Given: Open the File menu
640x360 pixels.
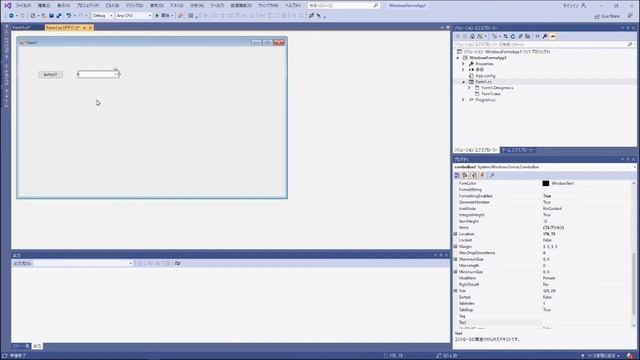Looking at the screenshot, I should (23, 6).
